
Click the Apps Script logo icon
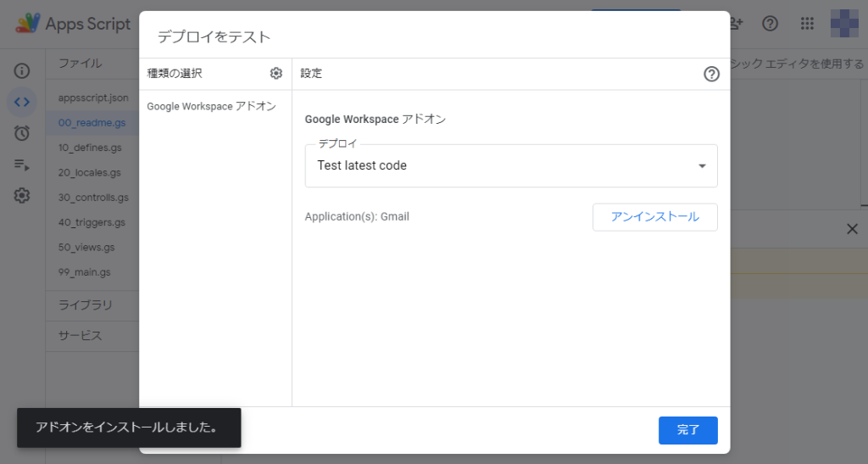[28, 23]
